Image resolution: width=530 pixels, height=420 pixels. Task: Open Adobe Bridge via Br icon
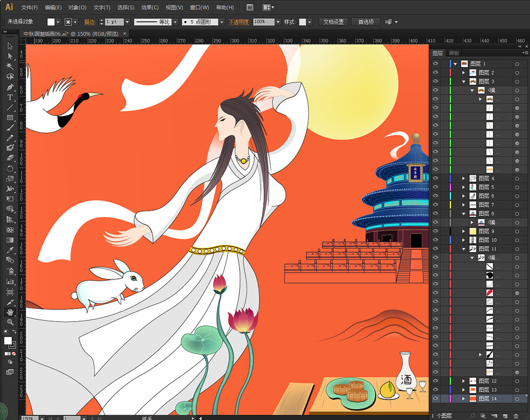coord(250,7)
